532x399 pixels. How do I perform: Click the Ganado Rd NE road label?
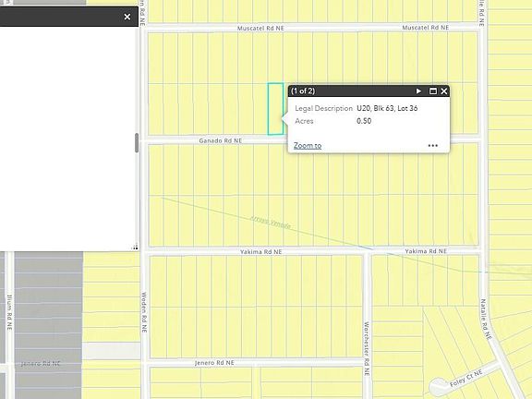point(221,140)
